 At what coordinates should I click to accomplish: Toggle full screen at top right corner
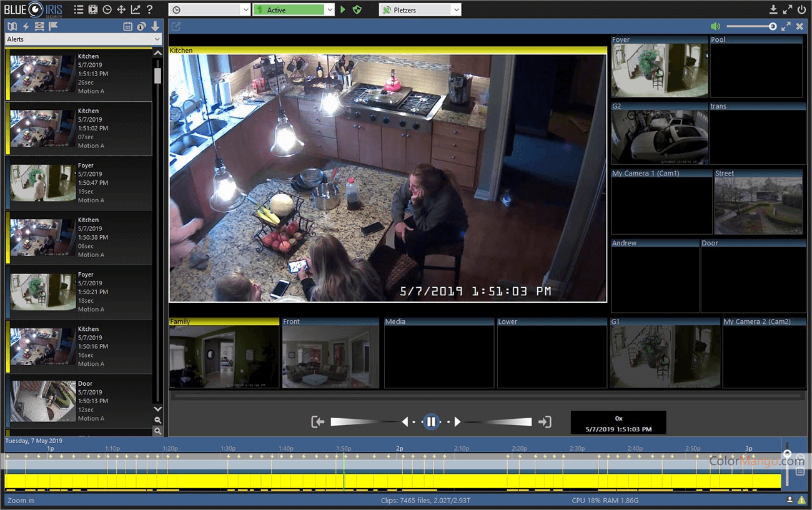coord(788,9)
